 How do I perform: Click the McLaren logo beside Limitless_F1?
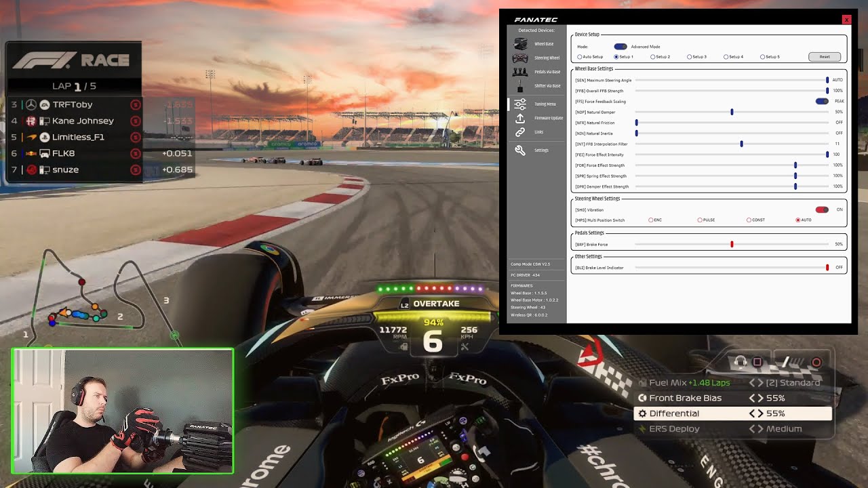[x=31, y=137]
